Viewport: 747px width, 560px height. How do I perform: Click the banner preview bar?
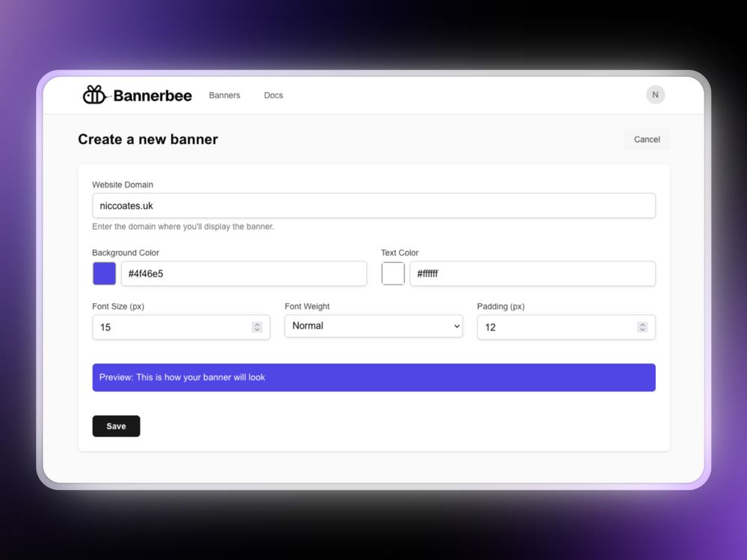pyautogui.click(x=373, y=378)
